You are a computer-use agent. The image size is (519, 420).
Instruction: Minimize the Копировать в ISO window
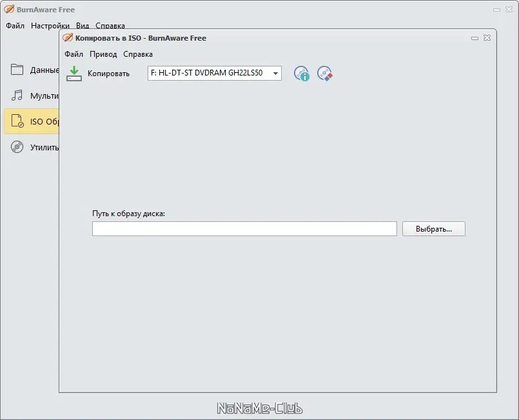pos(475,38)
